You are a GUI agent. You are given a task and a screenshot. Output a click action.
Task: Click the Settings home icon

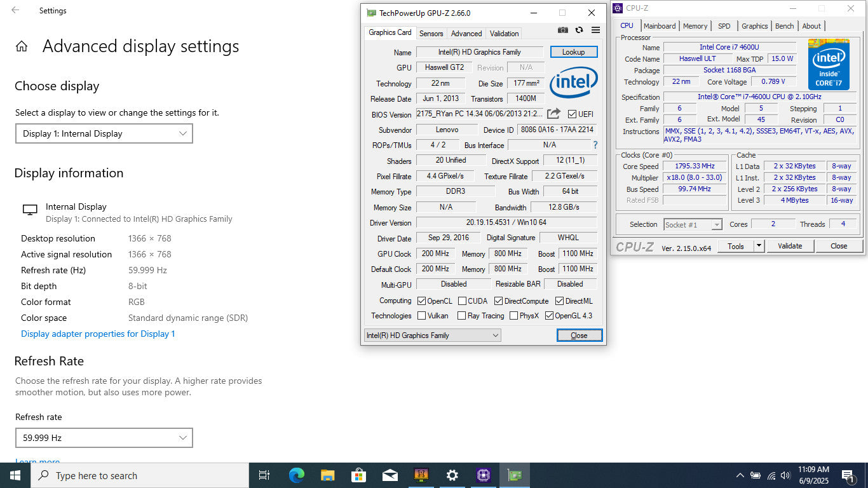pyautogui.click(x=22, y=46)
